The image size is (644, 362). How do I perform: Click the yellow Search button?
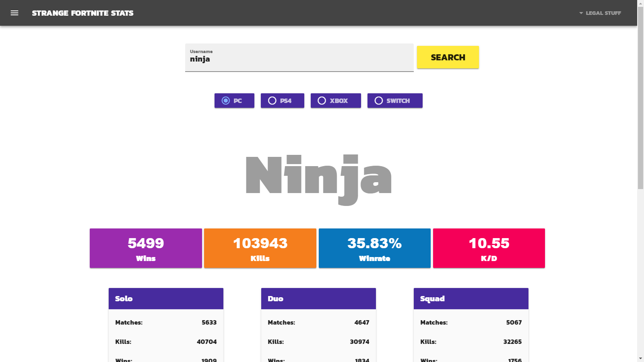click(x=448, y=57)
